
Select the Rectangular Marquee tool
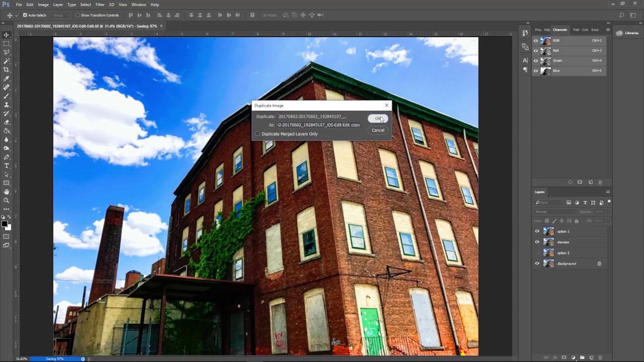coord(7,44)
